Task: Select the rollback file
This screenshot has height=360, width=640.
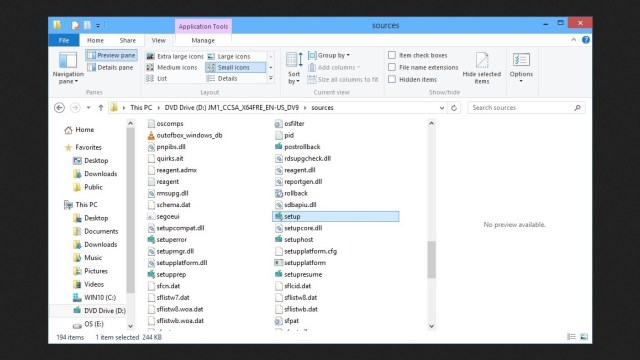Action: click(x=291, y=193)
